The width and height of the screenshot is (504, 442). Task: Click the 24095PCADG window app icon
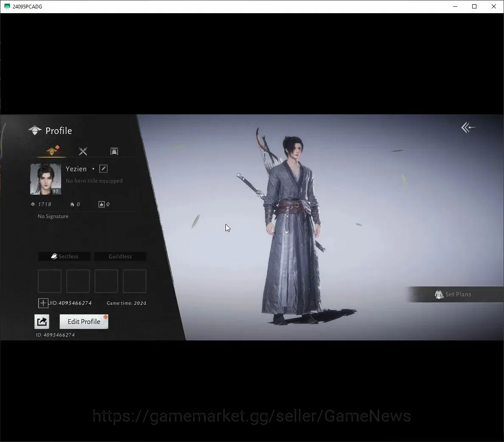tap(7, 6)
